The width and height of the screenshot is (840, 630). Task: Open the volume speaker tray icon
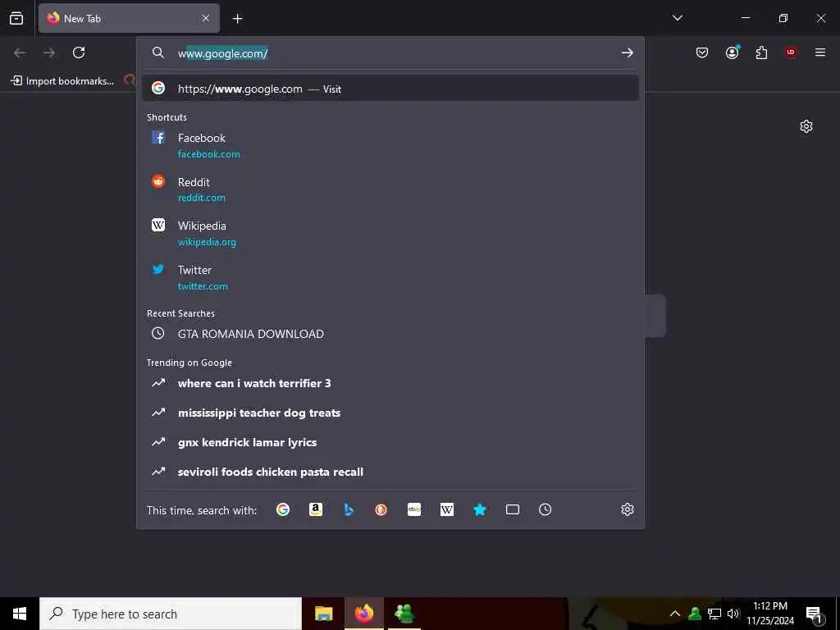[x=733, y=614]
